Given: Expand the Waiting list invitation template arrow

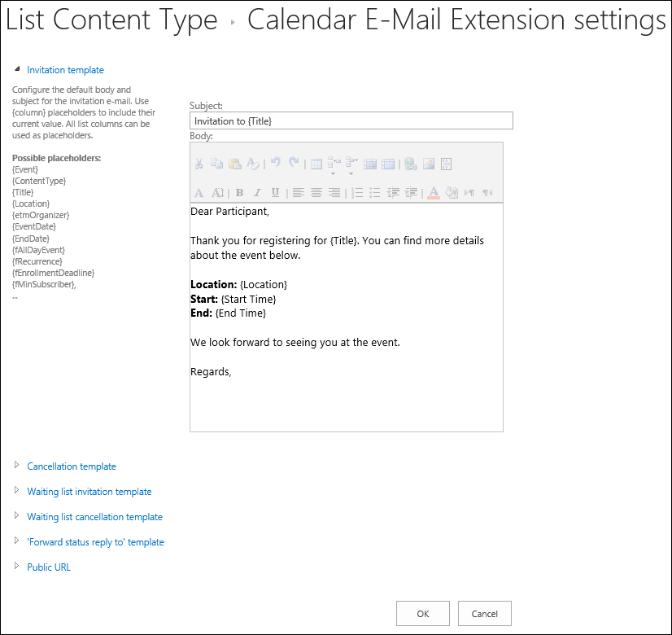Looking at the screenshot, I should [x=17, y=490].
